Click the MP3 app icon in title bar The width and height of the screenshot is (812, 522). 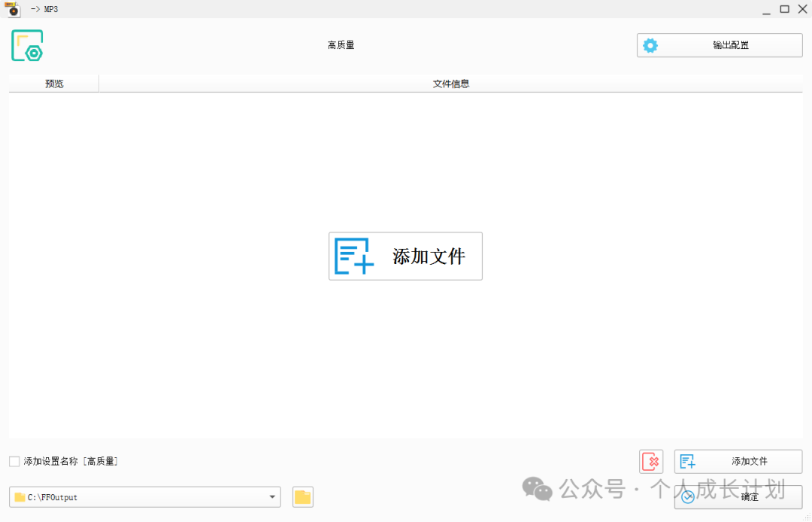13,9
